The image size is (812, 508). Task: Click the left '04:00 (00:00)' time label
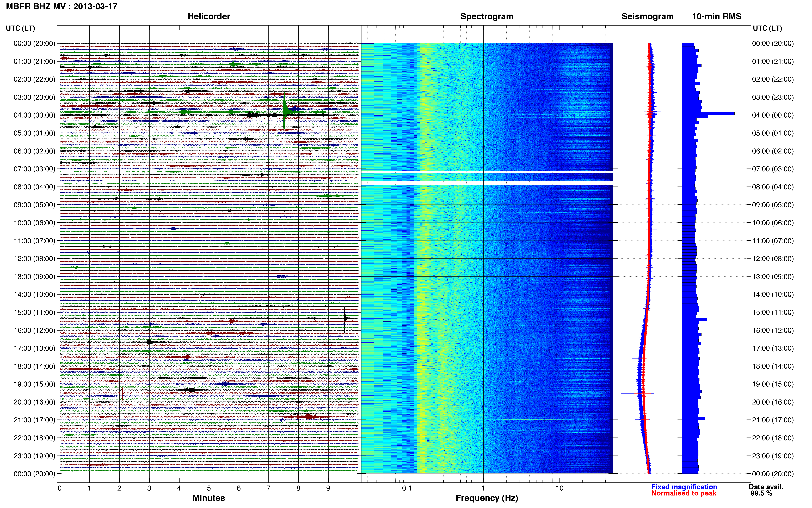pyautogui.click(x=34, y=115)
